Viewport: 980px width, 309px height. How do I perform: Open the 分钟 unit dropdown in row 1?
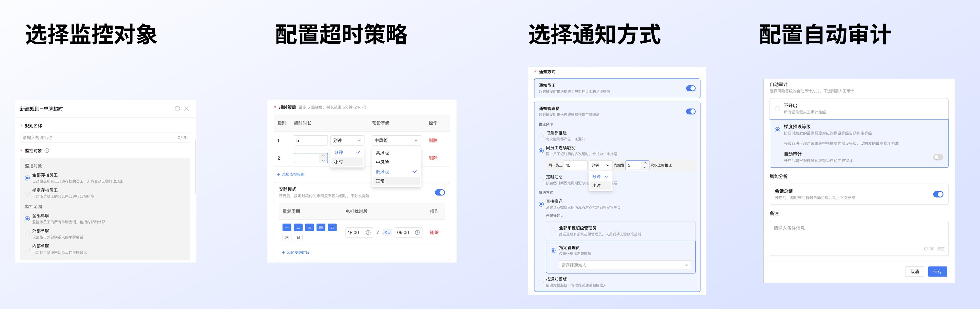point(347,140)
